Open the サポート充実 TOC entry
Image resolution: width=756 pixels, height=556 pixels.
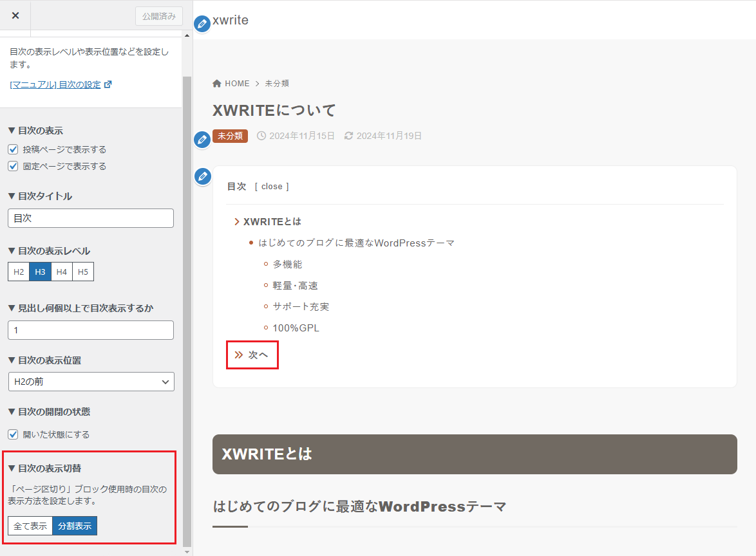point(301,307)
